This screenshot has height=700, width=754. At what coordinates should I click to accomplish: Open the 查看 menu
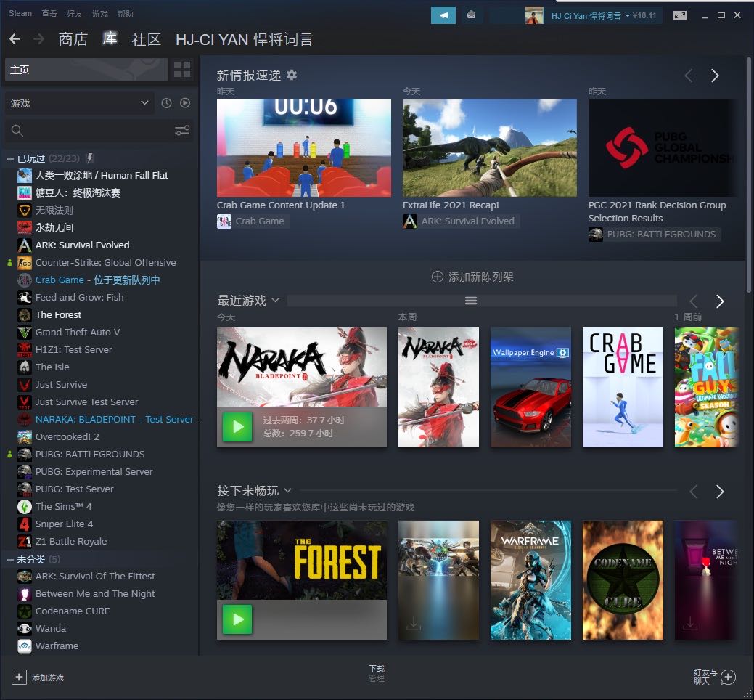point(49,14)
